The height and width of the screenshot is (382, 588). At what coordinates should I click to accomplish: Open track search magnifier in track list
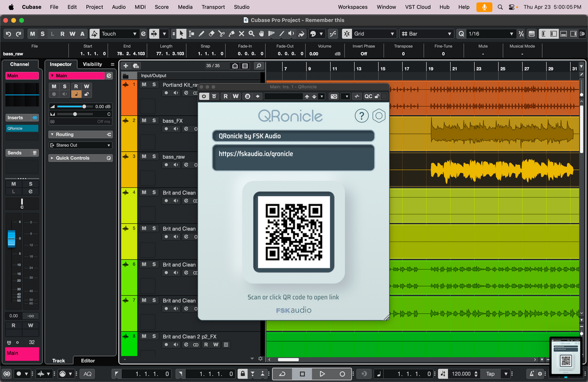[259, 65]
